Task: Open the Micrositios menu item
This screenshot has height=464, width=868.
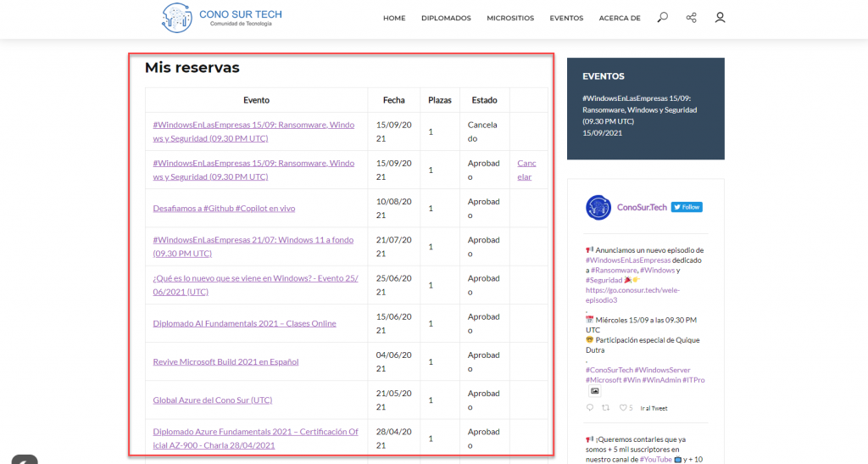Action: 510,19
